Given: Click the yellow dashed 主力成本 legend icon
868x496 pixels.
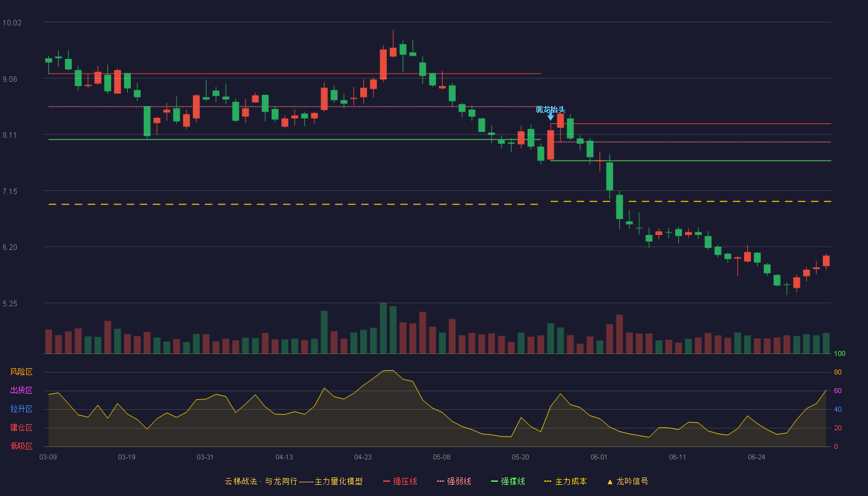Looking at the screenshot, I should [x=547, y=481].
